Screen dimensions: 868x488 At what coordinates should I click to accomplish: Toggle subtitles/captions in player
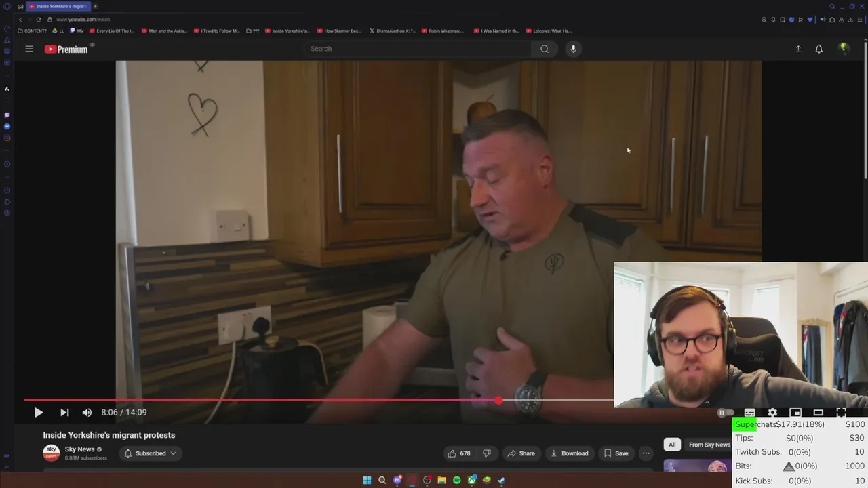749,412
